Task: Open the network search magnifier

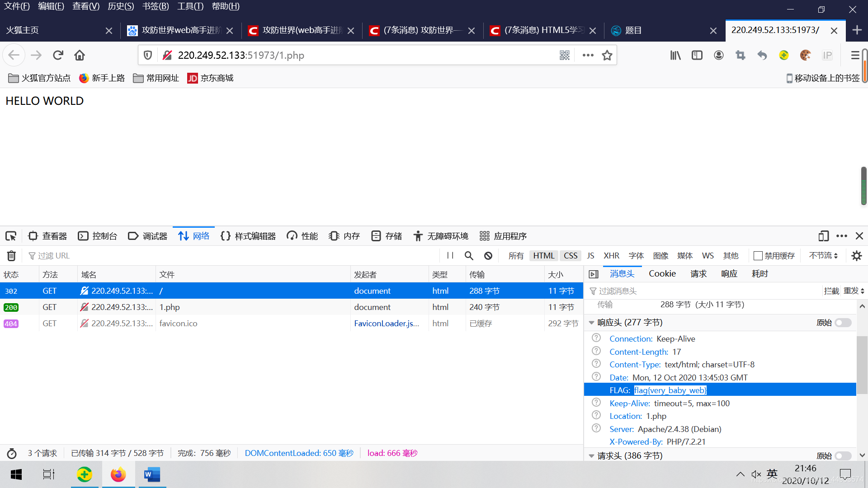Action: tap(469, 256)
